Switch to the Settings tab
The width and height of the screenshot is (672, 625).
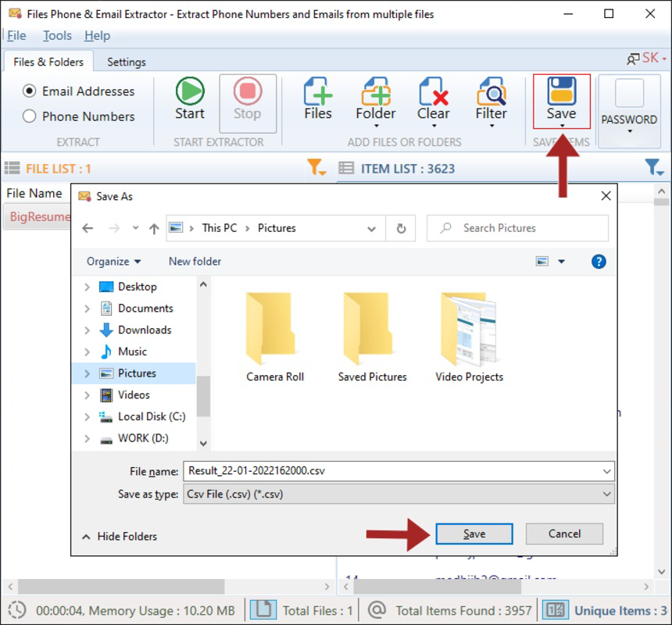tap(127, 62)
